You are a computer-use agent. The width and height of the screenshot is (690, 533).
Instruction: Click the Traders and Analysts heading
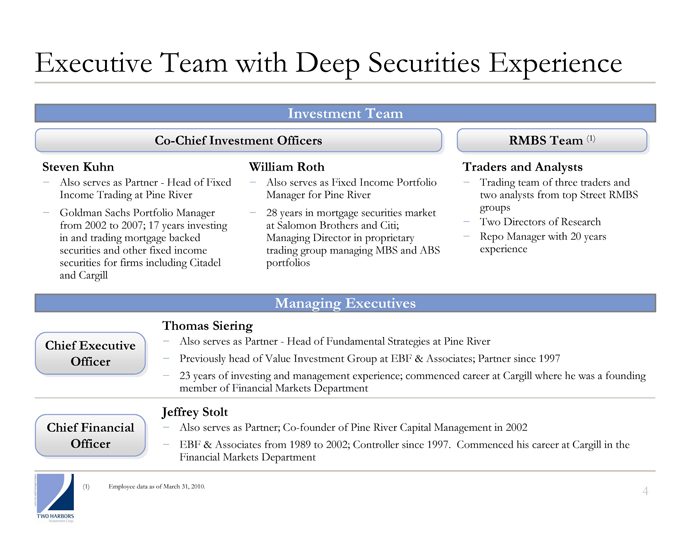click(522, 167)
